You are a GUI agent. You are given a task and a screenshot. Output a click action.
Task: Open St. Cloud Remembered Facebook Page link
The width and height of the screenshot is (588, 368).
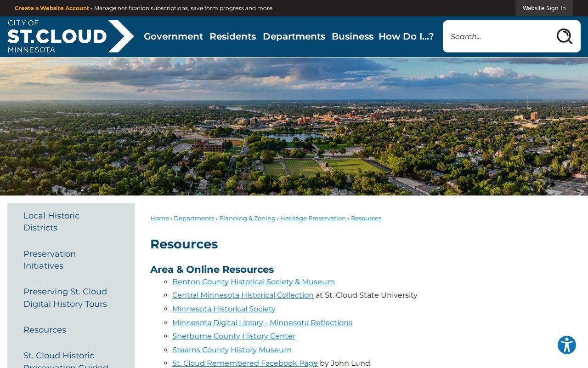tap(245, 363)
